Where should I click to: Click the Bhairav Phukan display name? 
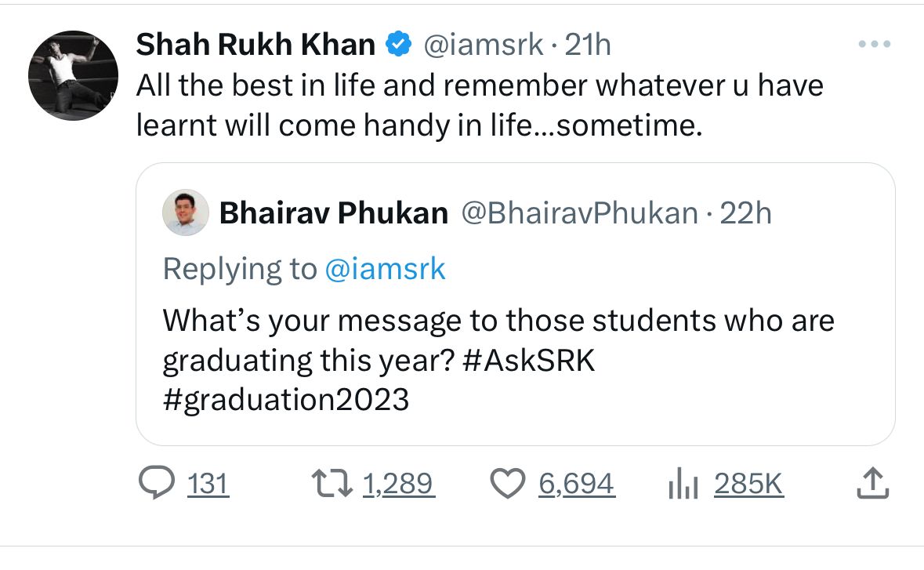[333, 213]
